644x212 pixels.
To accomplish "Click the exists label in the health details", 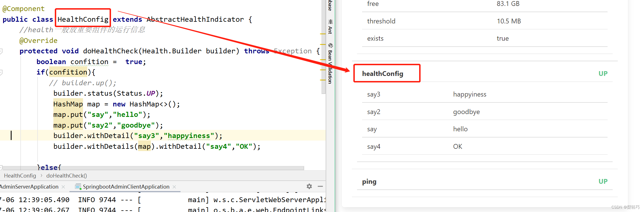I will coord(375,38).
